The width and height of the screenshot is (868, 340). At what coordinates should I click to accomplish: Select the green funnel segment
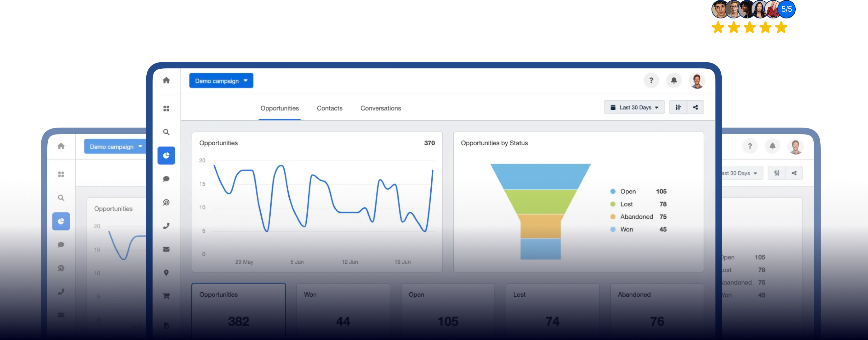click(541, 202)
